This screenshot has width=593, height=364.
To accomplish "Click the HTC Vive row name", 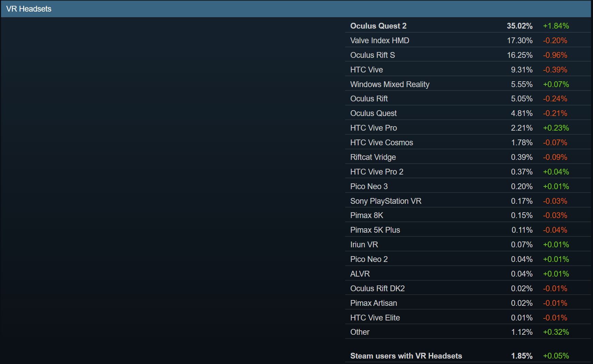I will tap(366, 70).
